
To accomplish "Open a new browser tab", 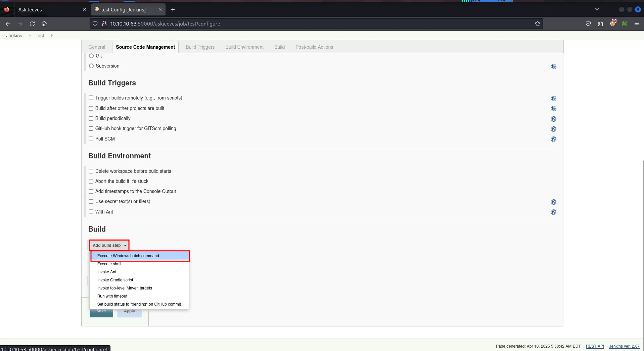I will [173, 9].
